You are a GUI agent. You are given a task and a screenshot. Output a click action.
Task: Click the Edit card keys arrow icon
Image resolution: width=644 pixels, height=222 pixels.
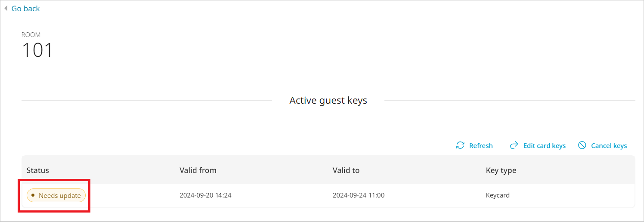point(514,145)
